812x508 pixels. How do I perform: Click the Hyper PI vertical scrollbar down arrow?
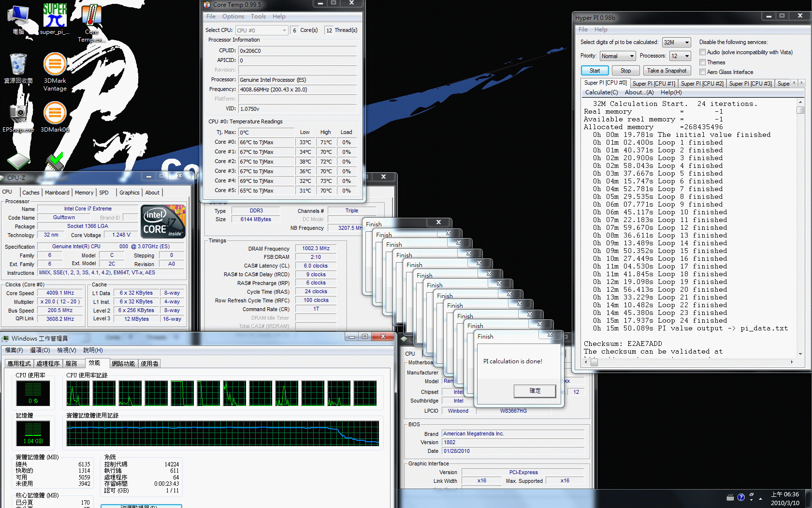(x=800, y=354)
